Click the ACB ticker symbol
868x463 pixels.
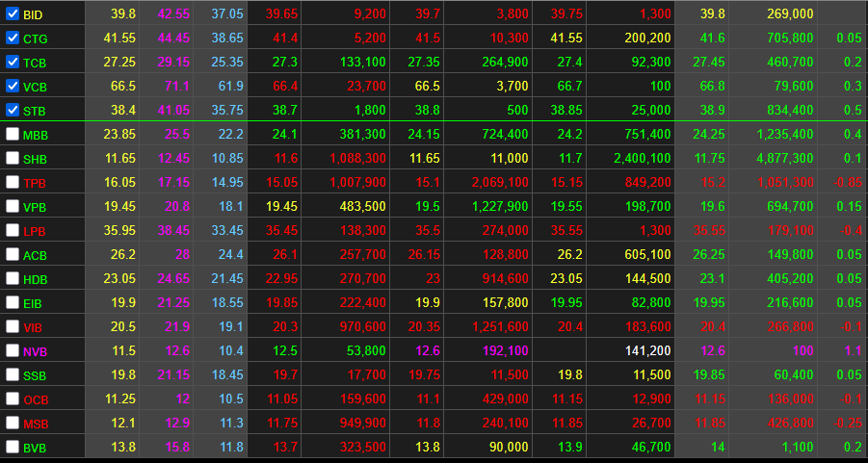[35, 255]
